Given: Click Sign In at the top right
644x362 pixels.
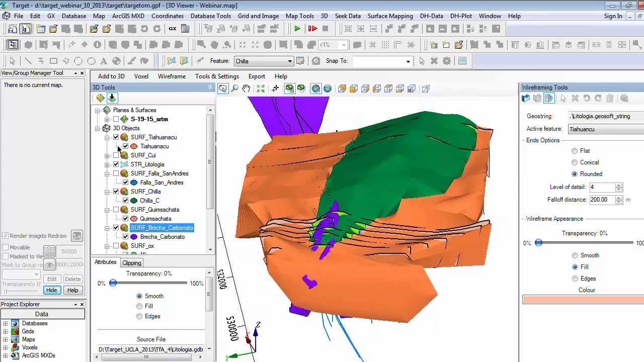Looking at the screenshot, I should 613,16.
